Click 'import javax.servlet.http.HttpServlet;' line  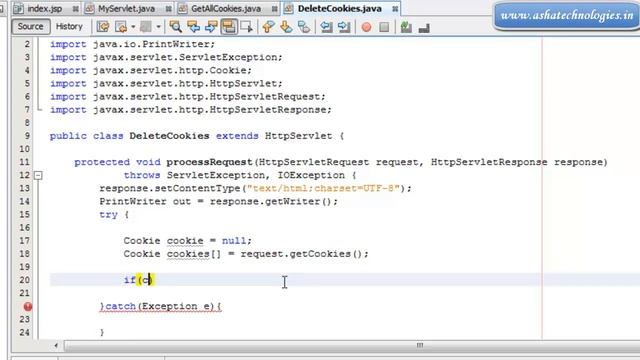pos(166,83)
